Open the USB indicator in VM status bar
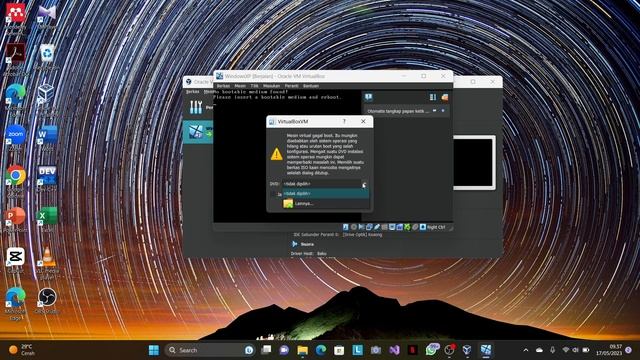Viewport: 640px width, 360px height. 377,227
